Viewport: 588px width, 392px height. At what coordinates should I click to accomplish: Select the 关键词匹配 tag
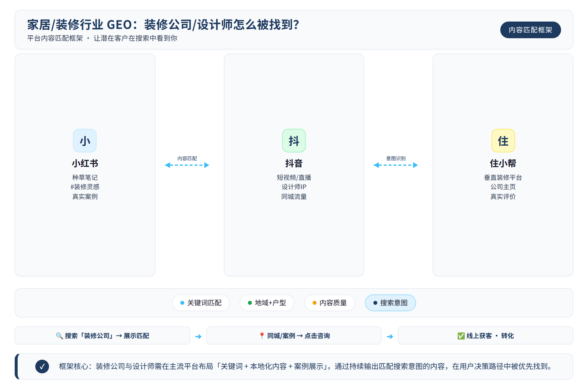[x=201, y=303]
